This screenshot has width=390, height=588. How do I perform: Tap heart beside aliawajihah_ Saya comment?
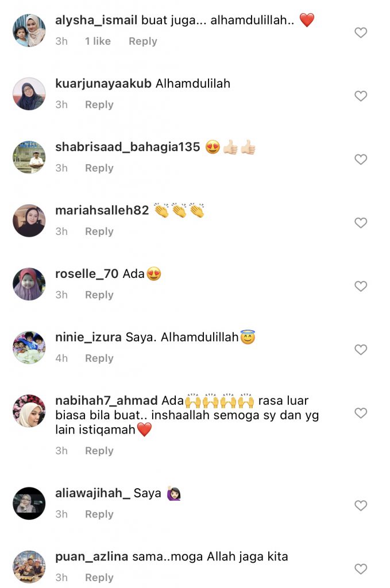[360, 505]
